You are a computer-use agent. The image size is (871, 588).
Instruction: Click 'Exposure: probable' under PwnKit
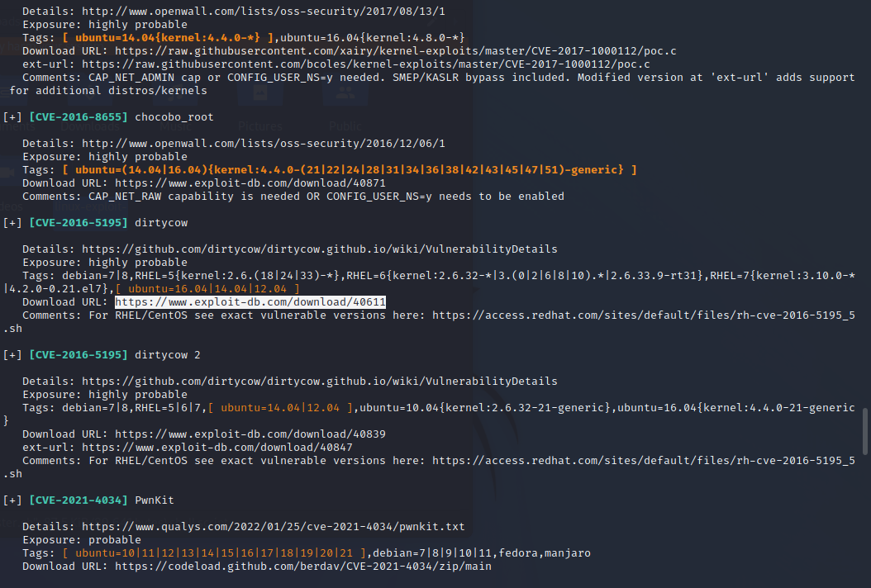point(82,540)
